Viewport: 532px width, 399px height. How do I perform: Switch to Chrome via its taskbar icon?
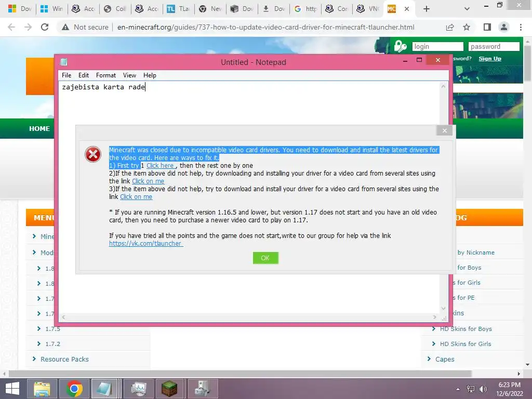click(x=74, y=389)
